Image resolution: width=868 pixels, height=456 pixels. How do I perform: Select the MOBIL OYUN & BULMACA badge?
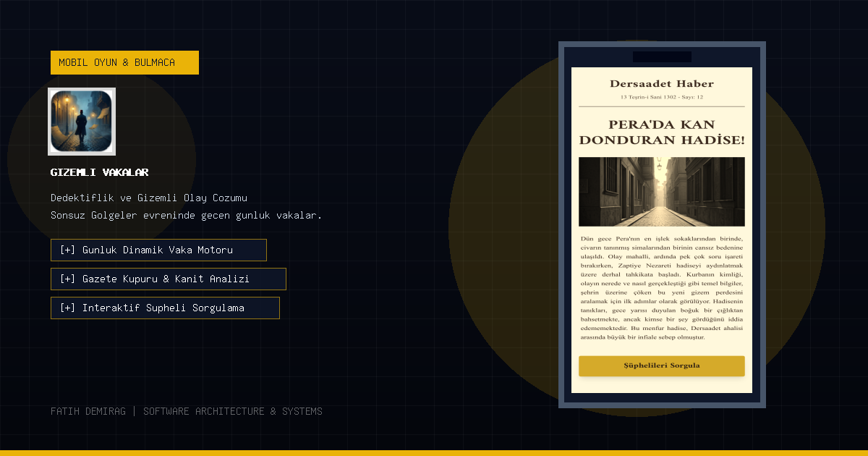point(124,62)
